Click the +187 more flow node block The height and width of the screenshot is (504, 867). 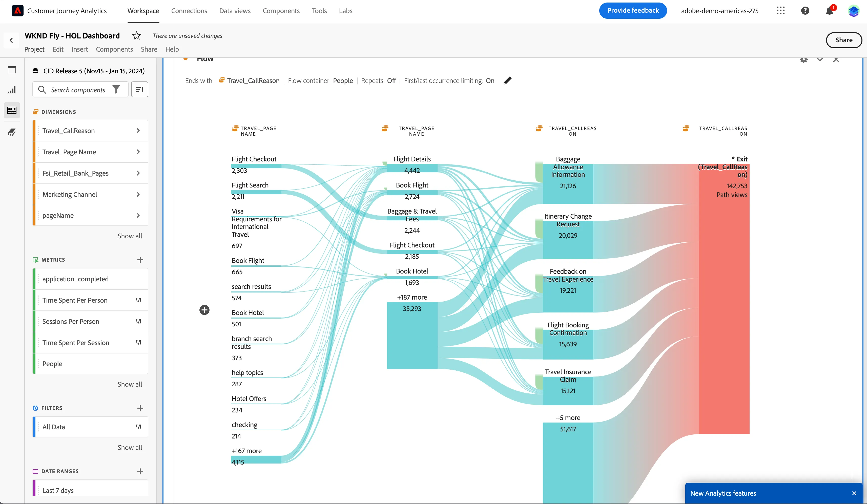(412, 335)
